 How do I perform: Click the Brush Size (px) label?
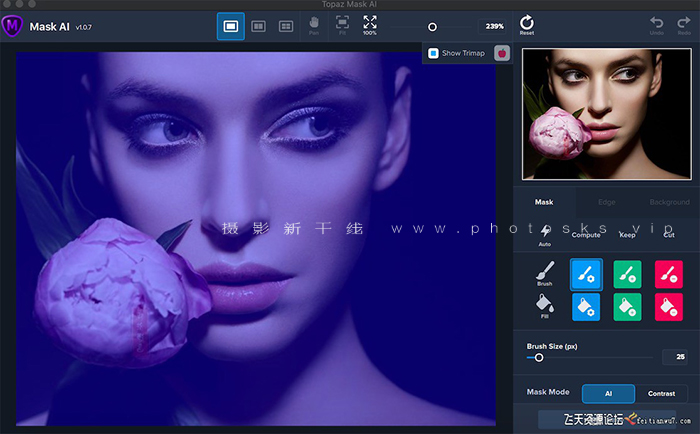point(552,346)
